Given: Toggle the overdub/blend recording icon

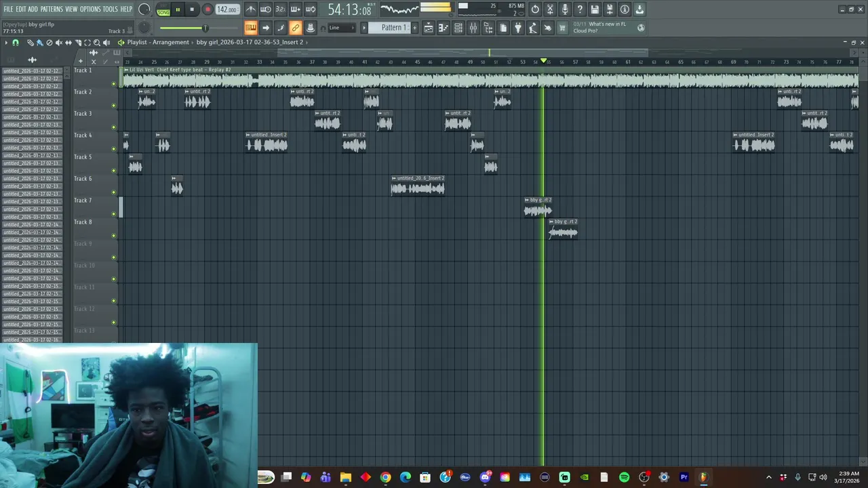Looking at the screenshot, I should (296, 9).
